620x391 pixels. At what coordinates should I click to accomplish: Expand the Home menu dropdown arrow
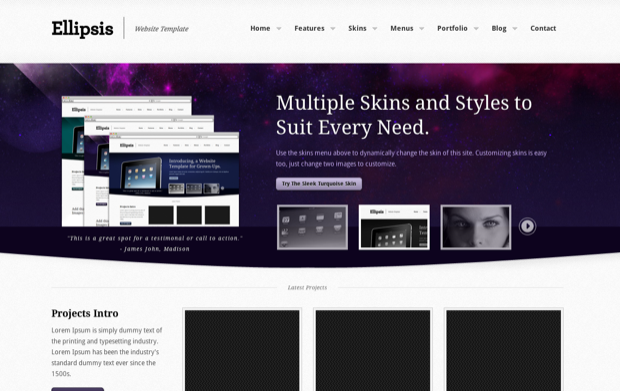(x=279, y=28)
